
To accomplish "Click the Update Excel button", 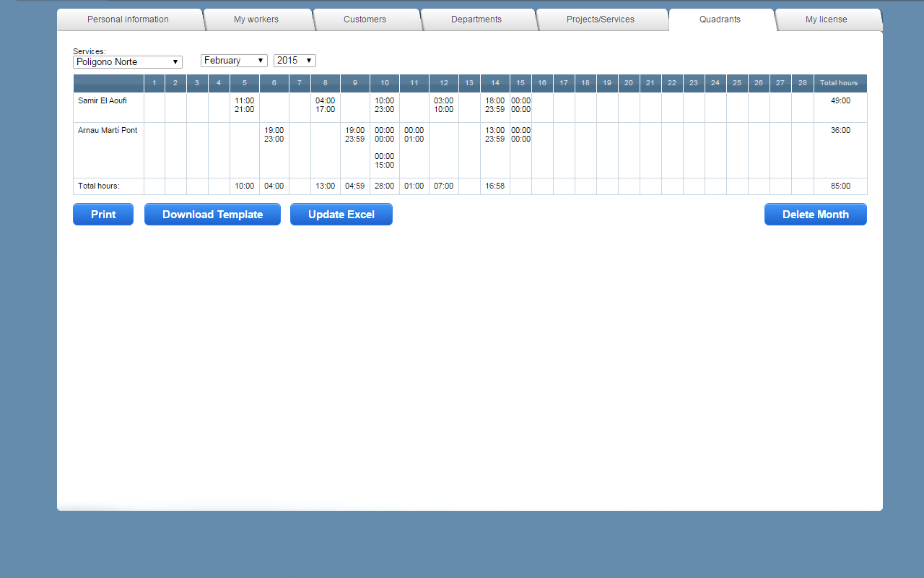I will 341,215.
